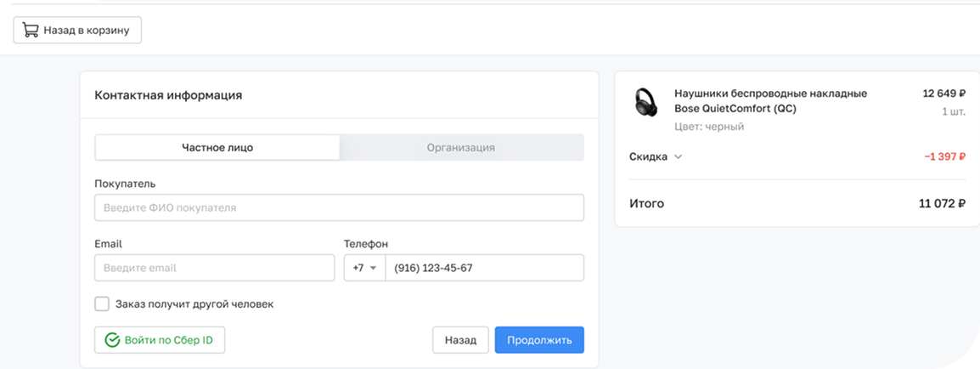The height and width of the screenshot is (369, 980).
Task: Click the phone number field (916) 123-45-67
Action: coord(484,268)
